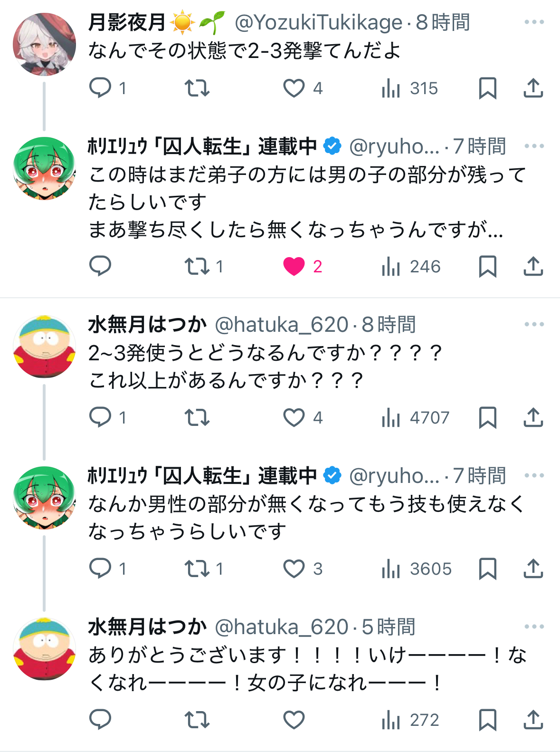Share the last tweet with 272 views
This screenshot has width=560, height=752.
pyautogui.click(x=533, y=720)
